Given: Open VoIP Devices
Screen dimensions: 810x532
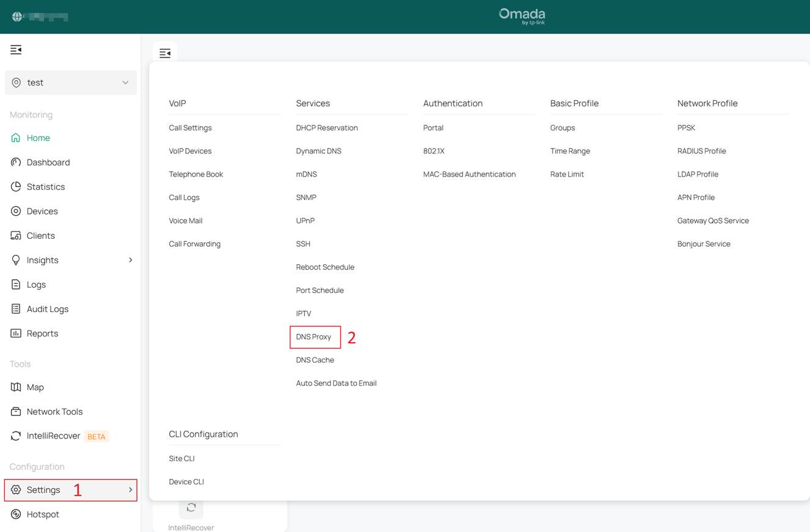Looking at the screenshot, I should point(190,151).
